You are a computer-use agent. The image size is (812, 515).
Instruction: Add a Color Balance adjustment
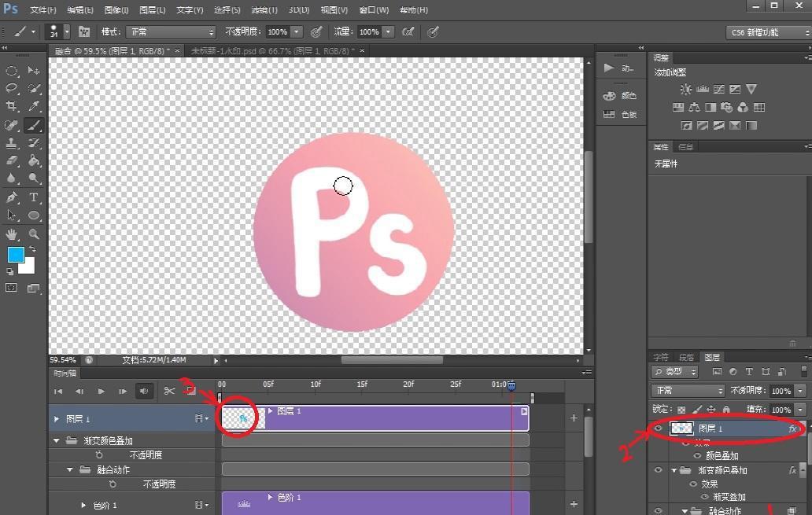coord(694,108)
